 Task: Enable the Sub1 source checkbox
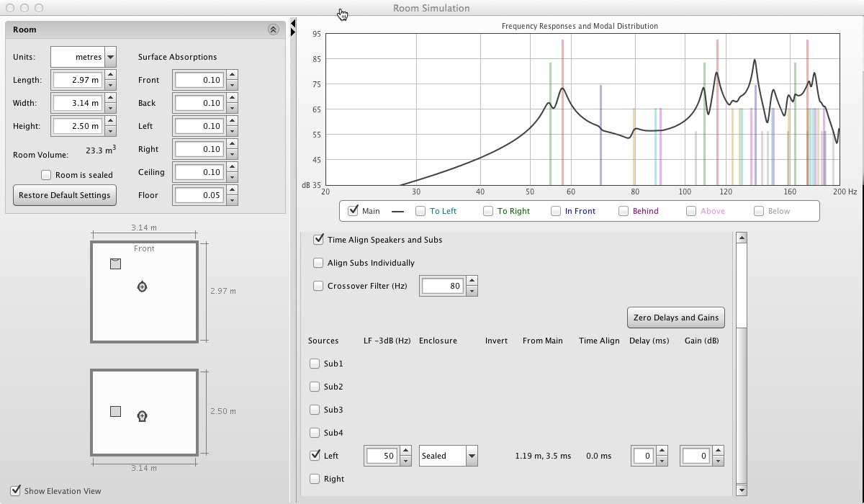coord(315,364)
